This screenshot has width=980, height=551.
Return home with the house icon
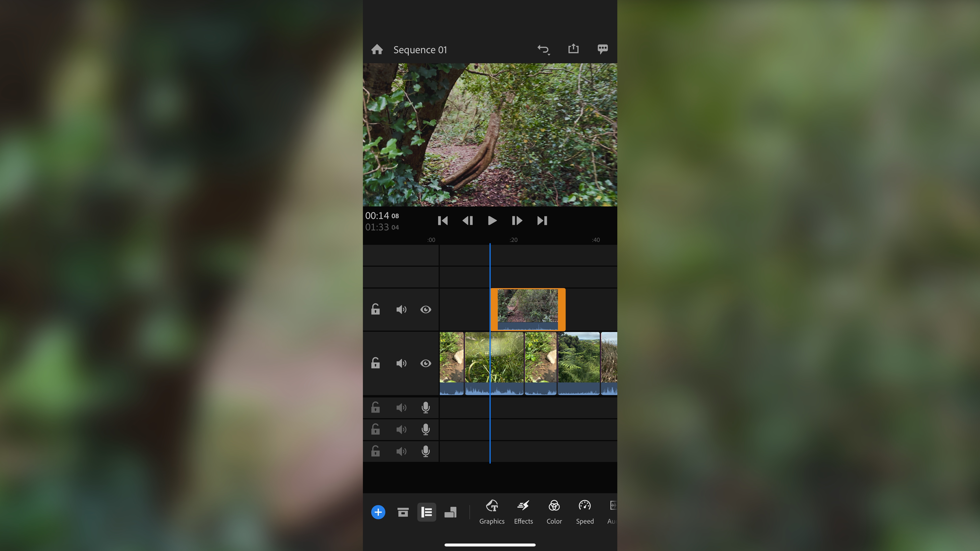tap(377, 49)
